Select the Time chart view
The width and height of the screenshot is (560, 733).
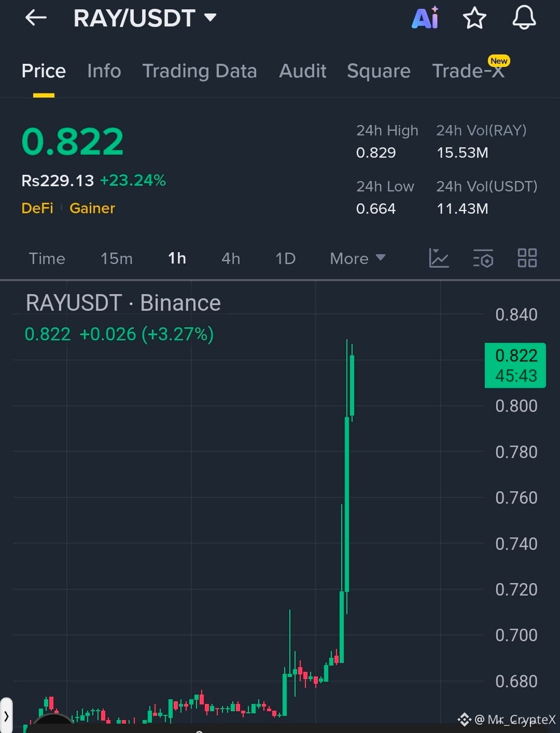tap(47, 258)
